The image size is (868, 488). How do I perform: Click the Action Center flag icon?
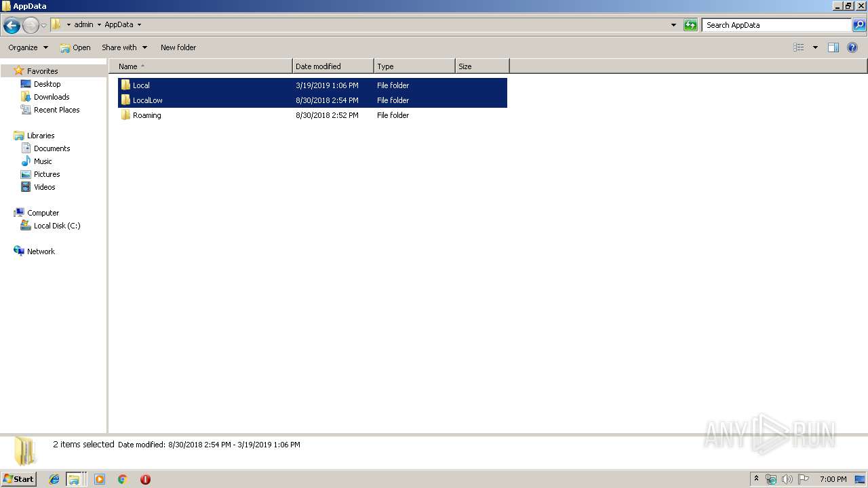804,479
